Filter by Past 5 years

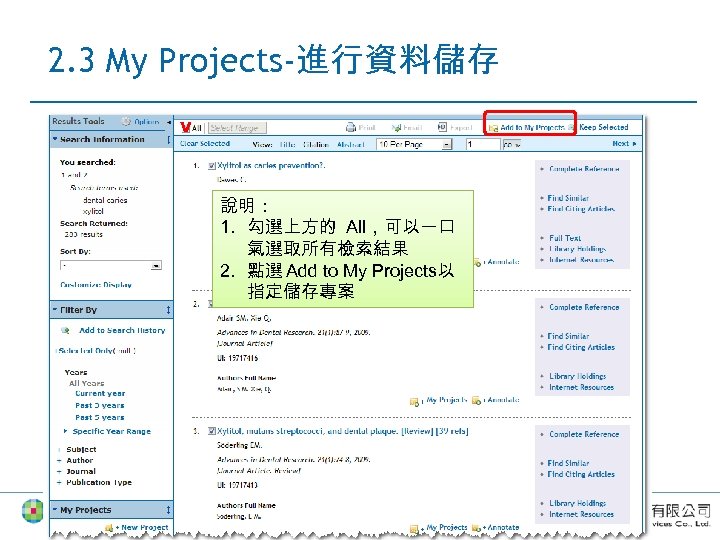point(100,417)
